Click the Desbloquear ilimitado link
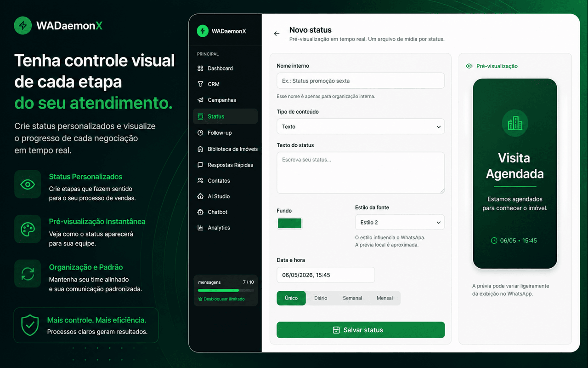 (x=221, y=299)
